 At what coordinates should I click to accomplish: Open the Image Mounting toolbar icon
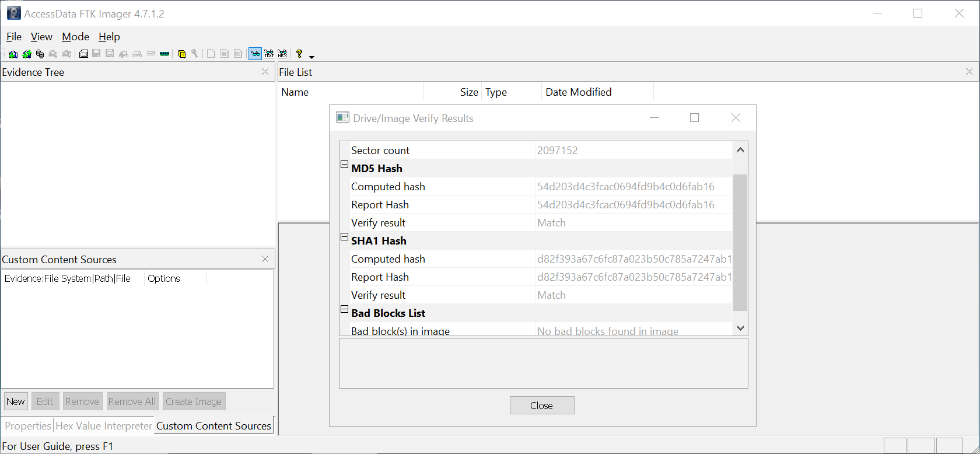(x=40, y=54)
